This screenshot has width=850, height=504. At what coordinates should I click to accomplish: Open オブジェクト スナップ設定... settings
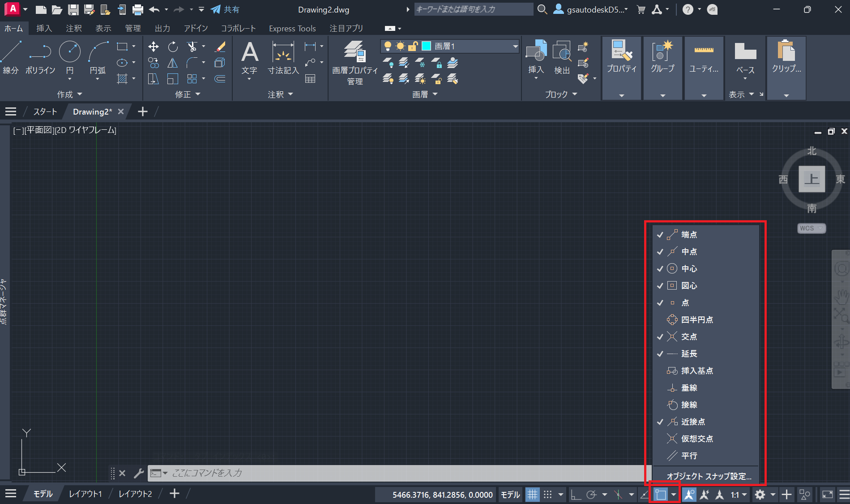pyautogui.click(x=709, y=476)
